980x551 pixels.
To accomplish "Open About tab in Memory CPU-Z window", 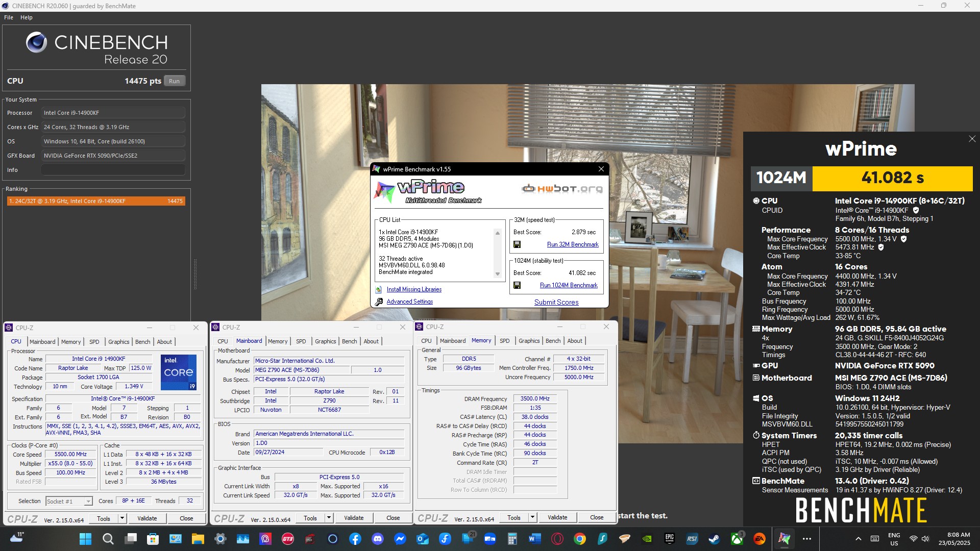I will pos(575,341).
